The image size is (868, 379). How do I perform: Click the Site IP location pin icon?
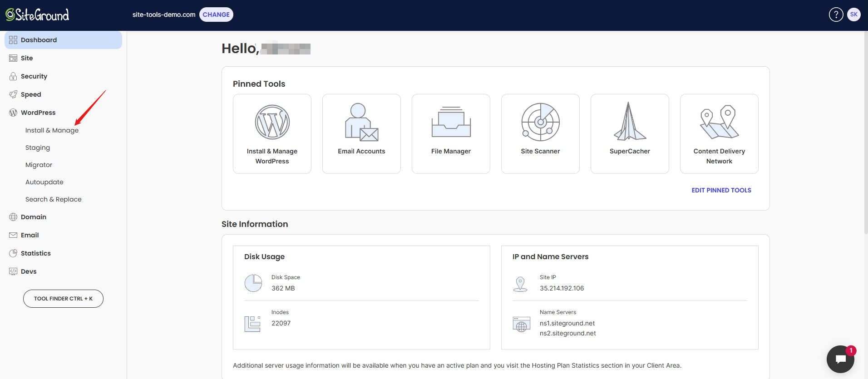coord(520,284)
